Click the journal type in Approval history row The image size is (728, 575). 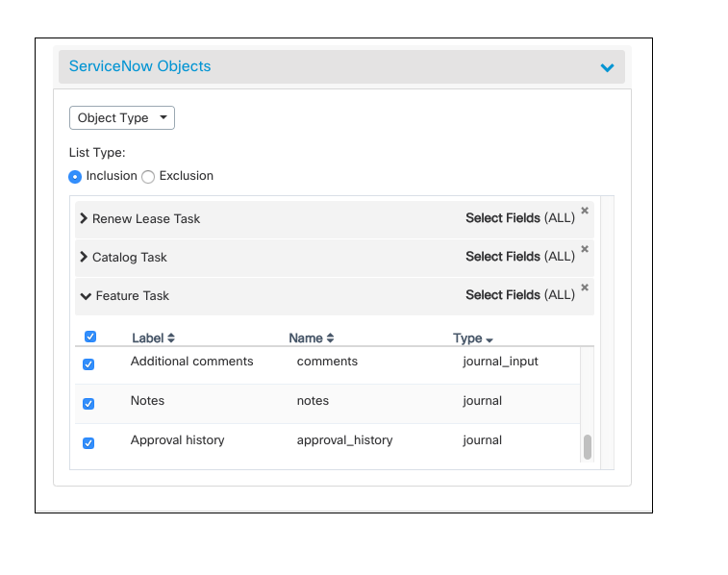click(482, 440)
